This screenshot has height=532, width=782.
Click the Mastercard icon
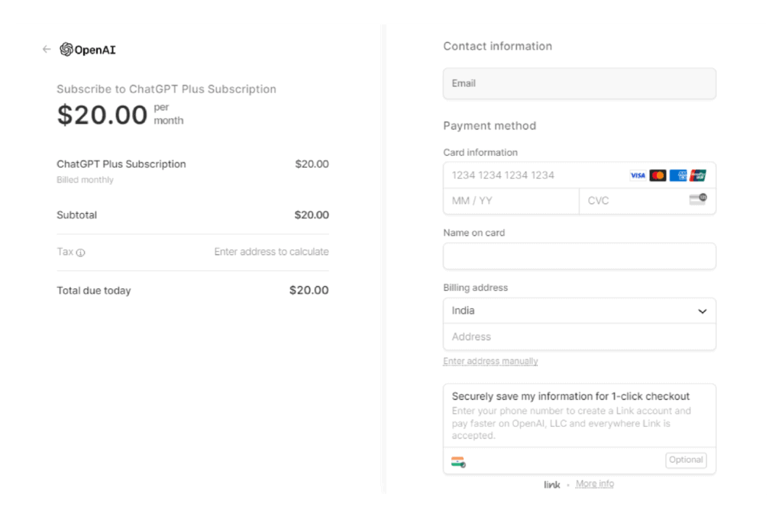[x=658, y=176]
